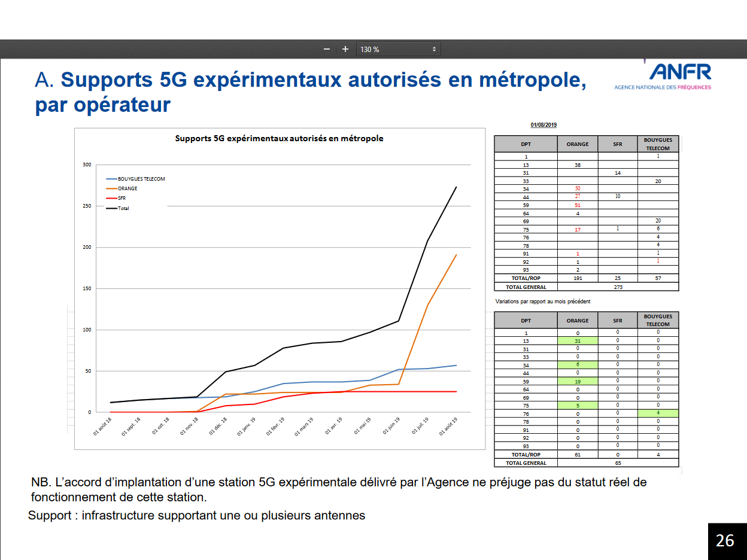The height and width of the screenshot is (560, 747).
Task: Select the slide heading 'Supports 5G expérimentaux autorisés en métropole, par opérateur'
Action: [x=311, y=92]
